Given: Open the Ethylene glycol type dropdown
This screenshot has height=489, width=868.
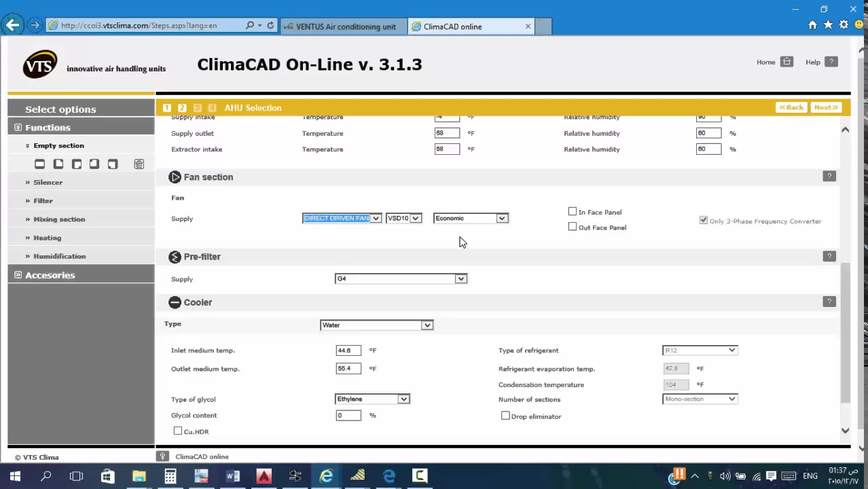Looking at the screenshot, I should coord(372,399).
